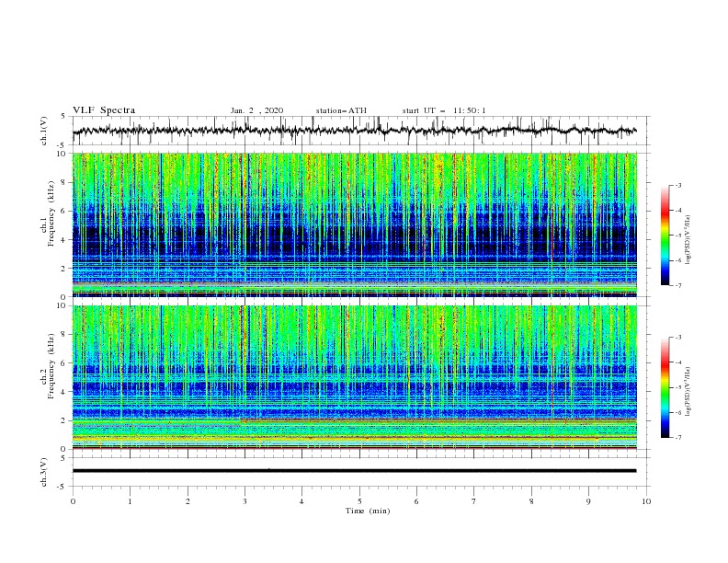The width and height of the screenshot is (728, 563).
Task: Click time-axis tick label "8"
Action: click(x=531, y=501)
